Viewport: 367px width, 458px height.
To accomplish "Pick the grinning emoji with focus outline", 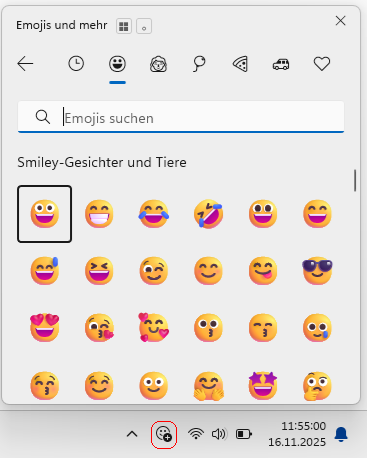I will pos(45,214).
